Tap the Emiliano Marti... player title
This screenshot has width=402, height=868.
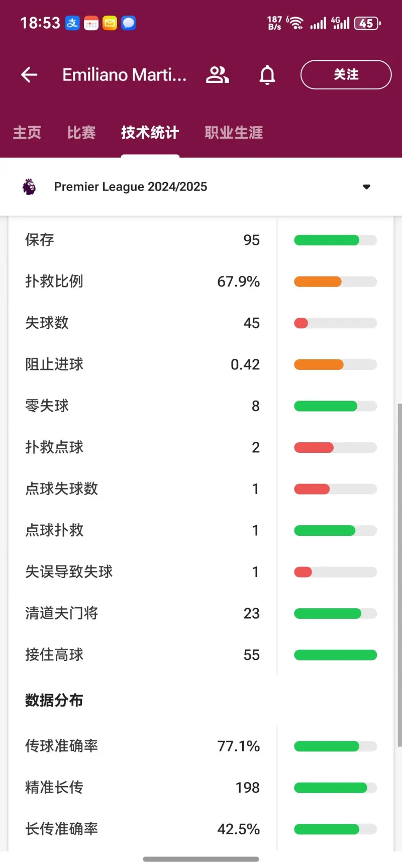(125, 75)
